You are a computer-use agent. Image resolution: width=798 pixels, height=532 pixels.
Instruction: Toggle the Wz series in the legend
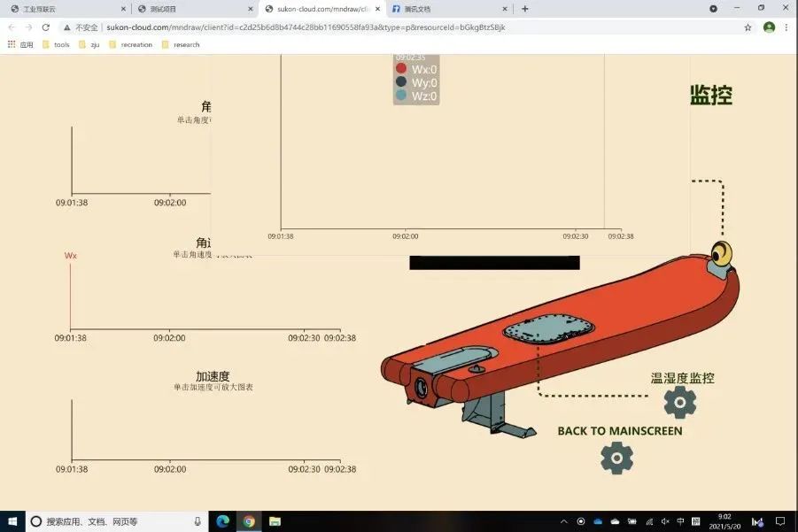tap(416, 96)
